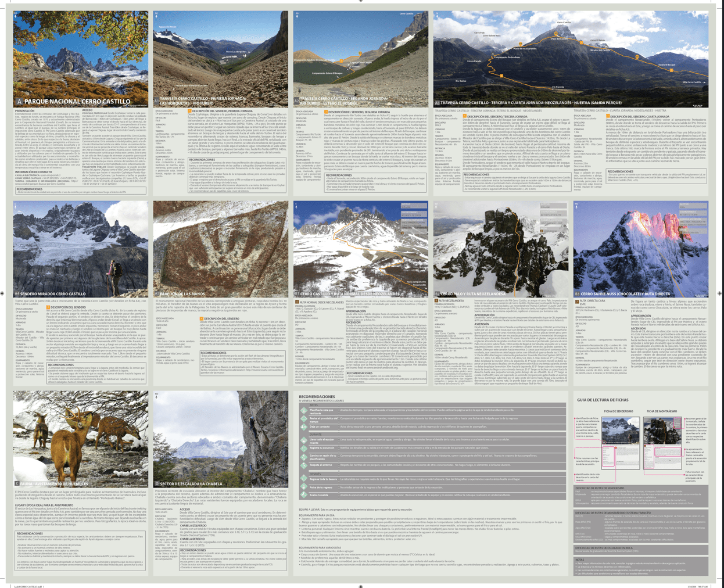Click the icon next to "Deja un contacto"
Screen dimensions: 724x588
pos(303,427)
